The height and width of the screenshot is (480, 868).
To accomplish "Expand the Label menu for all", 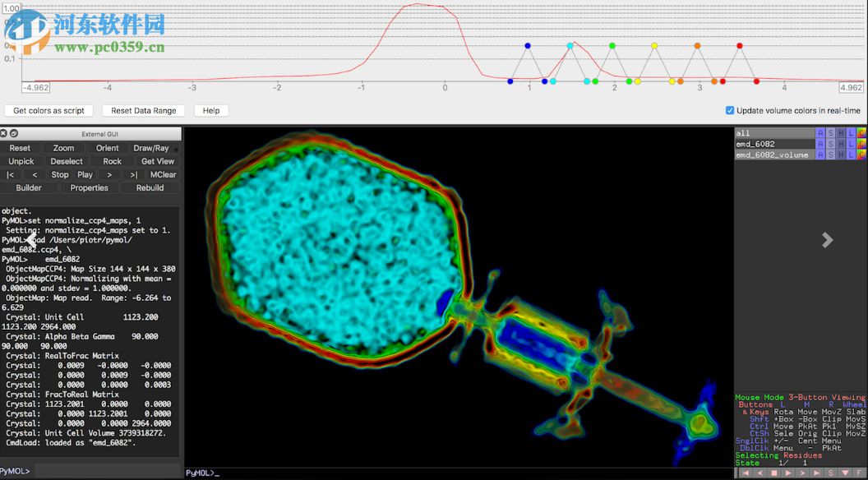I will click(852, 133).
